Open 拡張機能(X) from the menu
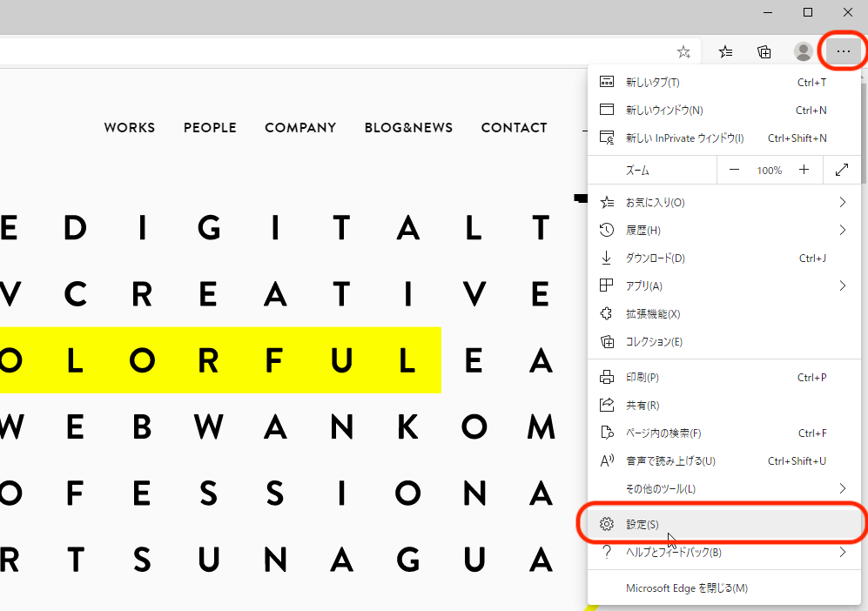868x611 pixels. tap(653, 314)
